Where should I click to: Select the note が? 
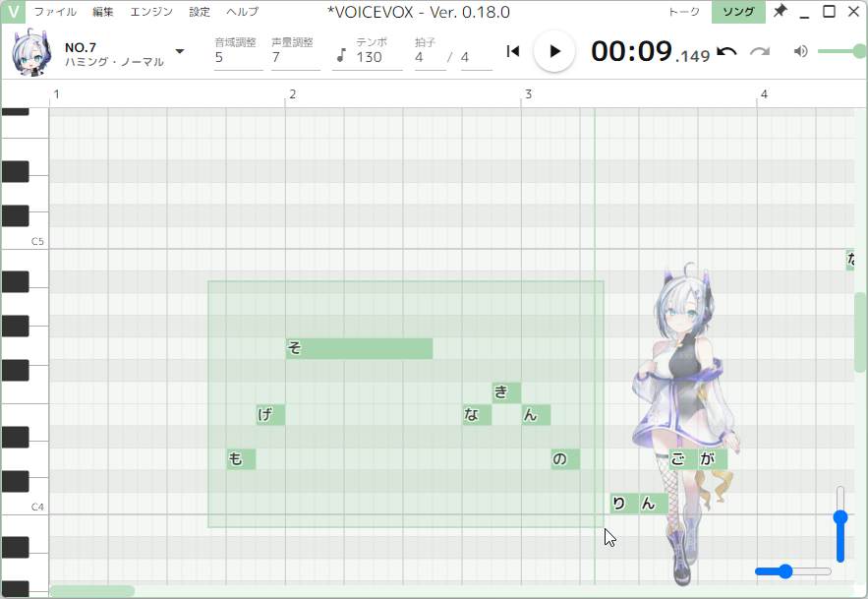713,458
